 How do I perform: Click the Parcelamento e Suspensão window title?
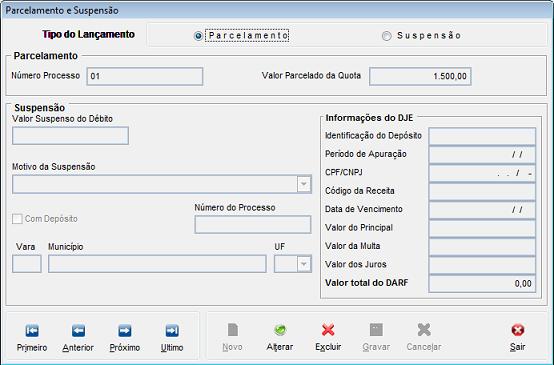coord(62,10)
